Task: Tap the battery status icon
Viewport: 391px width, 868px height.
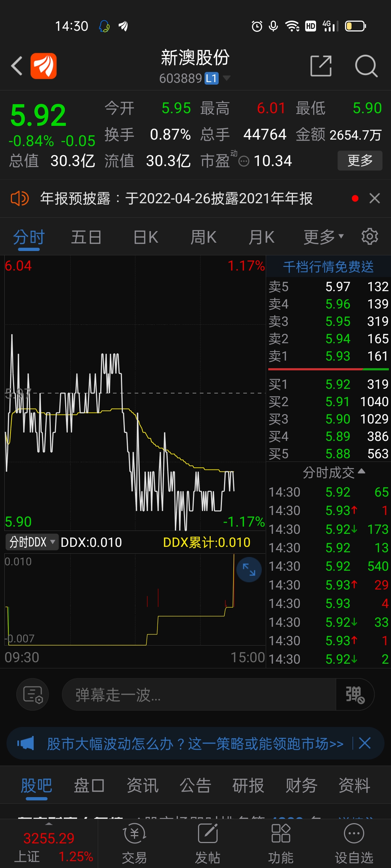Action: point(355,26)
